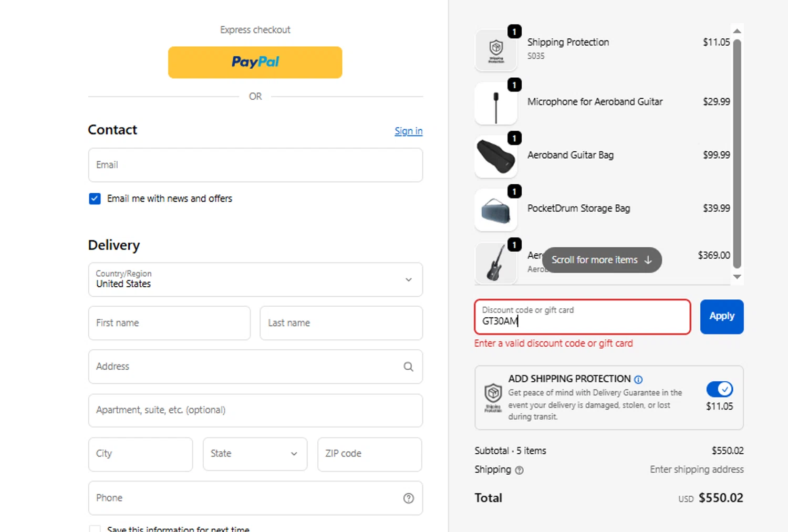Click the Shipping Protection product thumbnail

496,50
